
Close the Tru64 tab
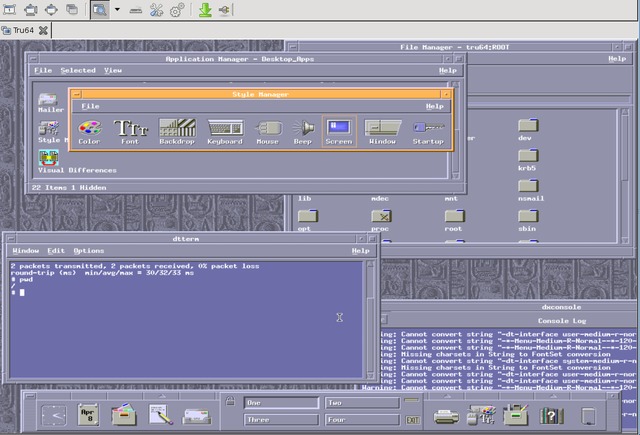click(43, 30)
